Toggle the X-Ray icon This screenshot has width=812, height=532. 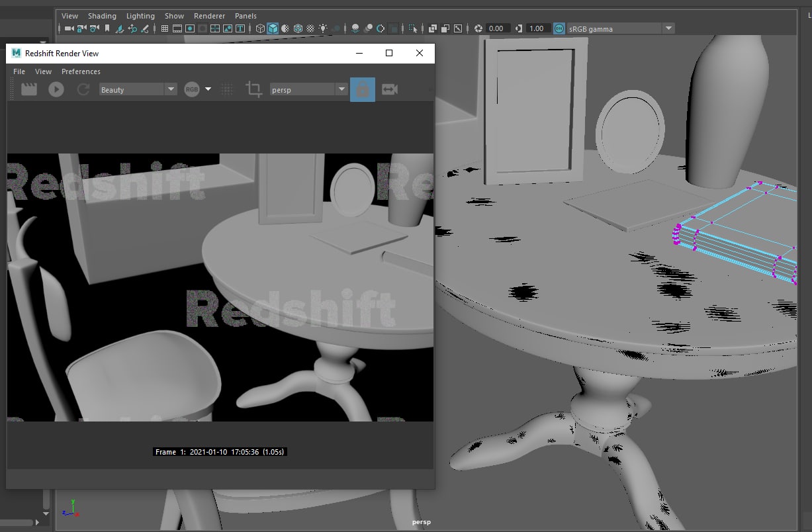[432, 28]
